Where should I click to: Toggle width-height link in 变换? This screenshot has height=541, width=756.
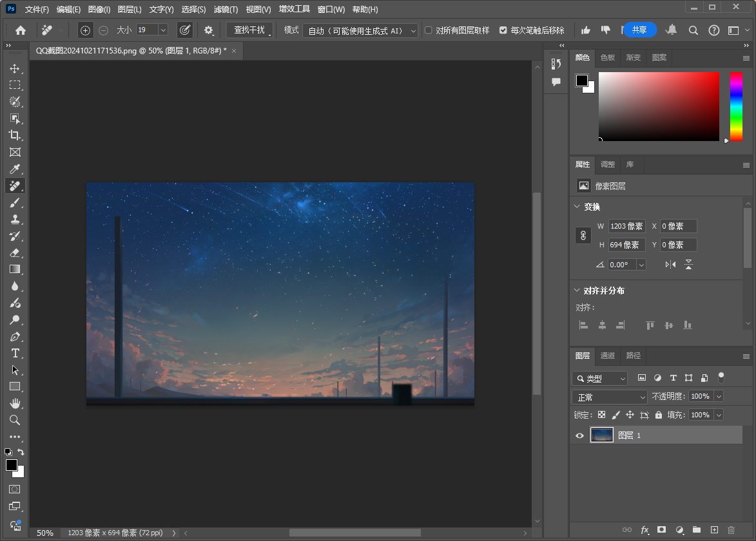(x=583, y=236)
